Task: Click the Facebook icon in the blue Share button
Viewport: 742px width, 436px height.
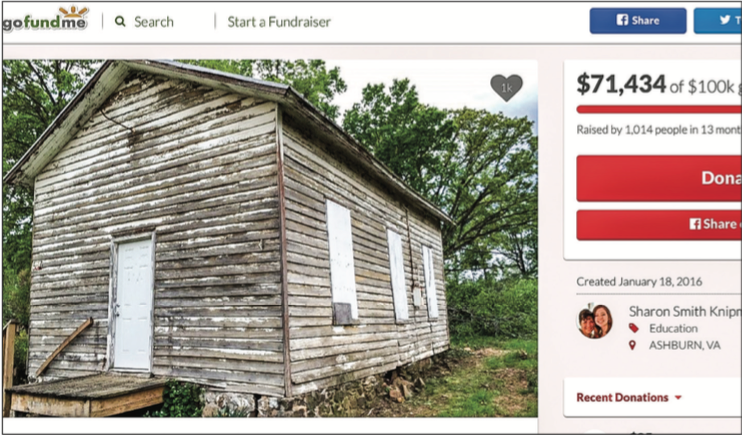Action: pyautogui.click(x=622, y=20)
